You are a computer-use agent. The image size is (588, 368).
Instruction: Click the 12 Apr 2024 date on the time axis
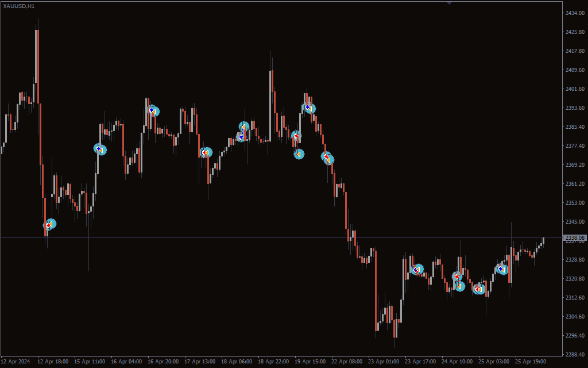[16, 362]
